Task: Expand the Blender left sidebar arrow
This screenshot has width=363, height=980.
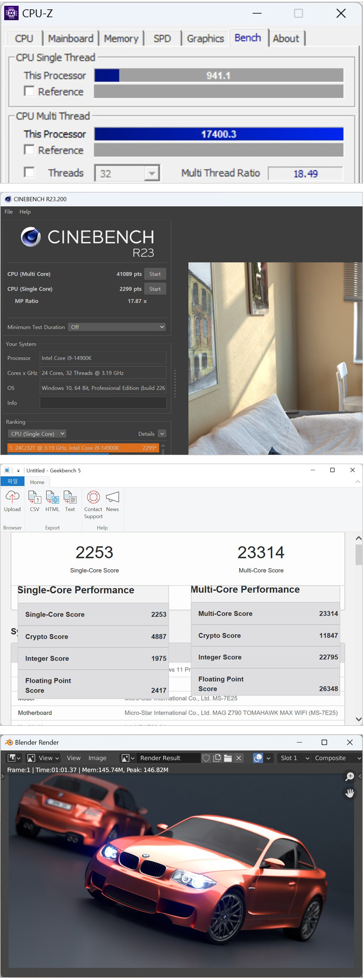Action: click(3, 776)
